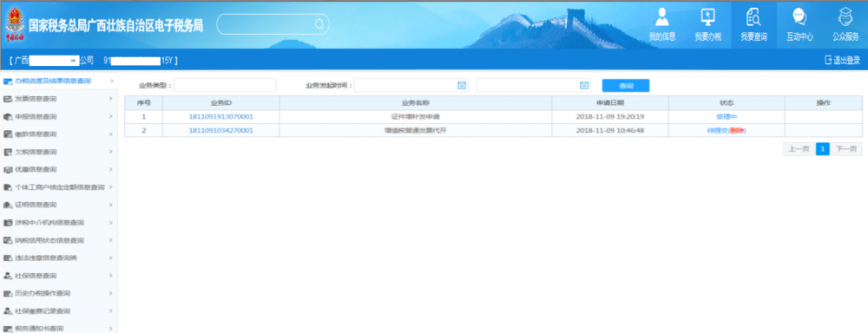Open 我要办税 in top navigation

click(708, 25)
